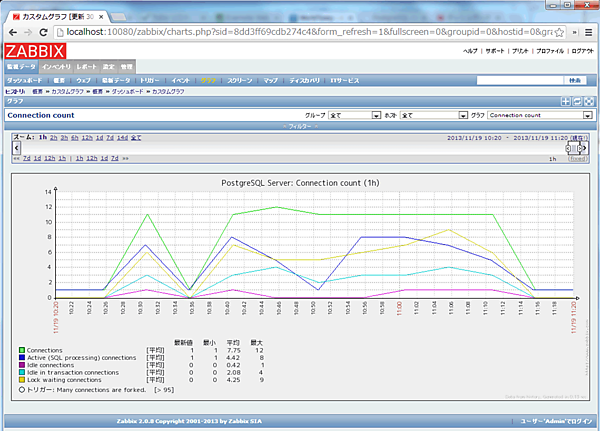The height and width of the screenshot is (431, 600).
Task: Toggle fullscreen graph view icon
Action: 590,102
